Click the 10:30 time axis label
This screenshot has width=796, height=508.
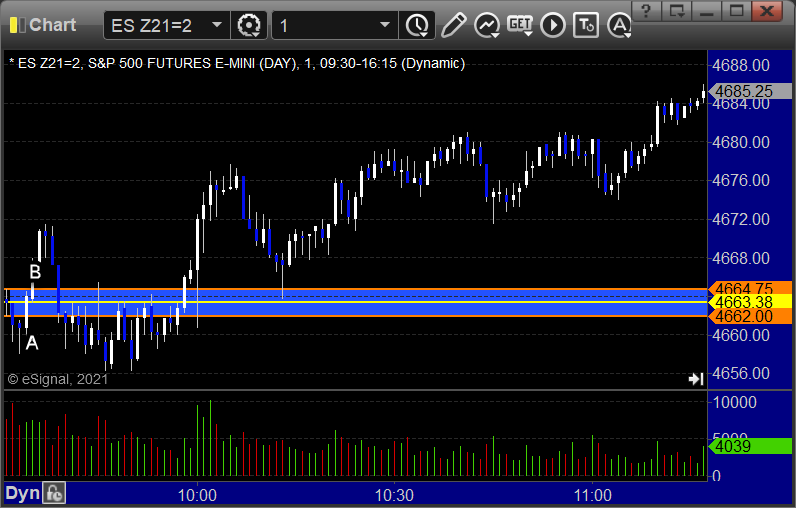[x=394, y=495]
